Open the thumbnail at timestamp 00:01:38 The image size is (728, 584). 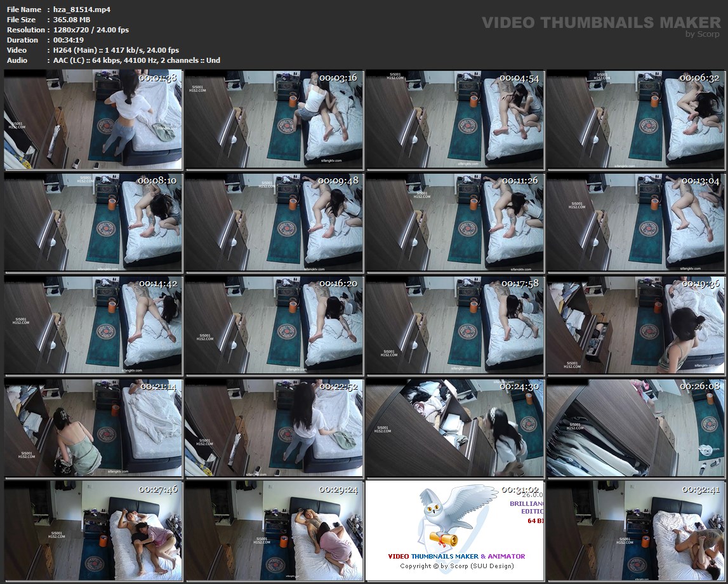[93, 120]
